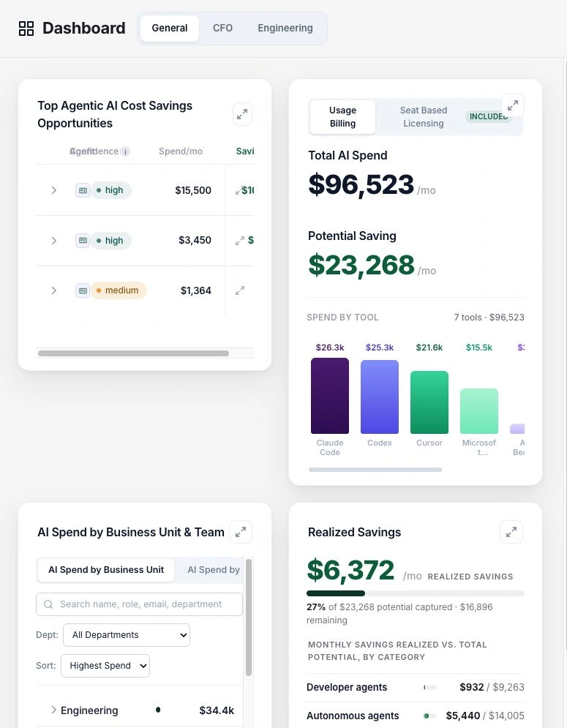Image resolution: width=567 pixels, height=728 pixels.
Task: Click the $15,500 spend value
Action: click(193, 190)
